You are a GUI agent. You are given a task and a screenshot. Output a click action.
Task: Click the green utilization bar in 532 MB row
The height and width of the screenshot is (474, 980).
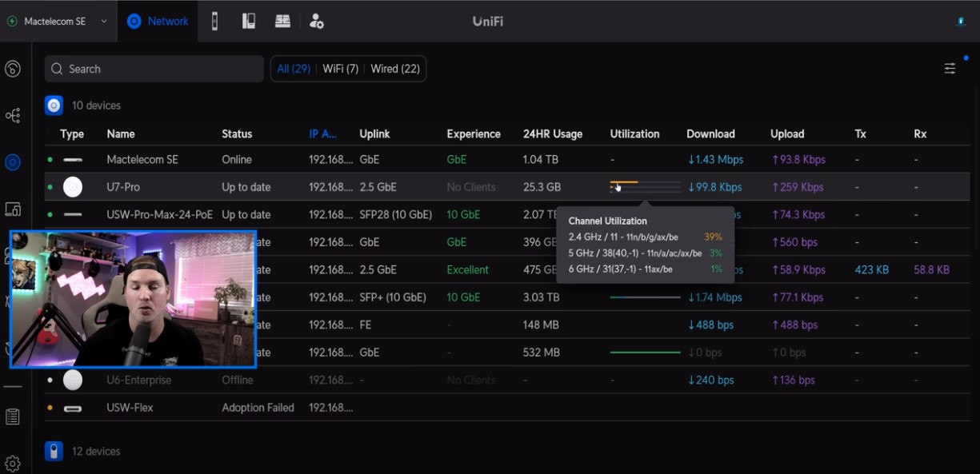[645, 353]
